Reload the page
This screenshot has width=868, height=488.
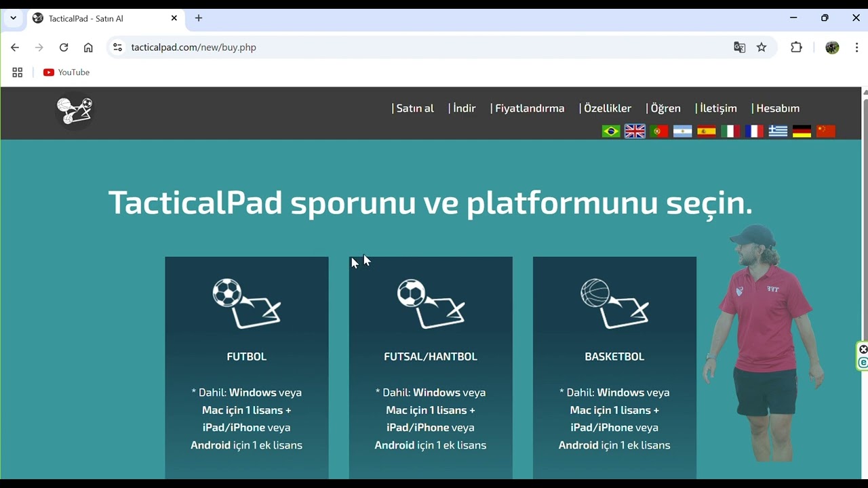64,47
